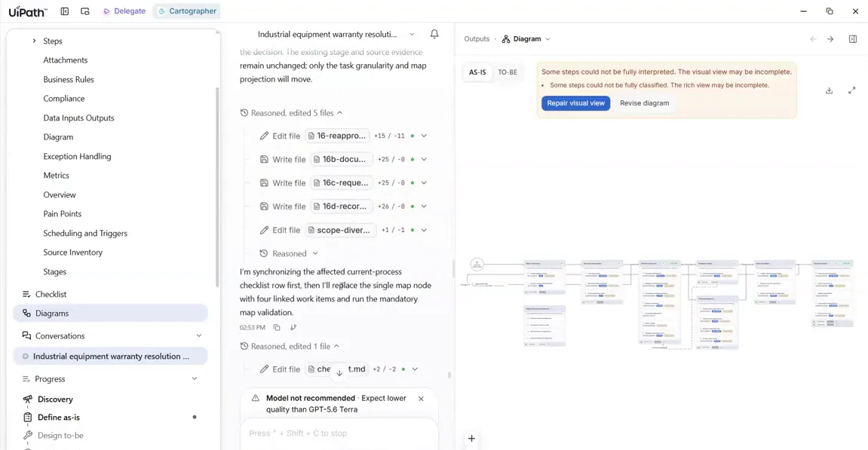Go back using the left arrow in Outputs
868x450 pixels.
pyautogui.click(x=813, y=39)
